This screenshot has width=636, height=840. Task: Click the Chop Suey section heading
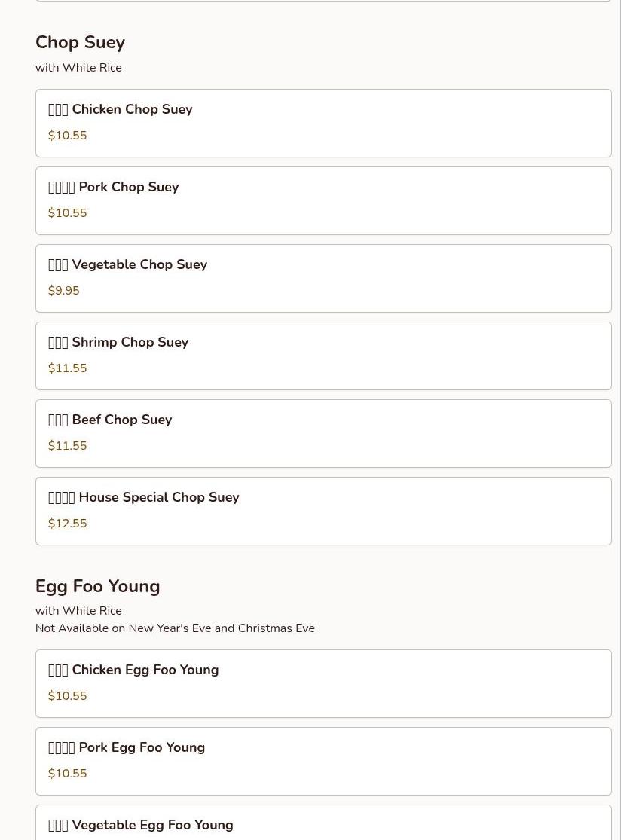(80, 43)
